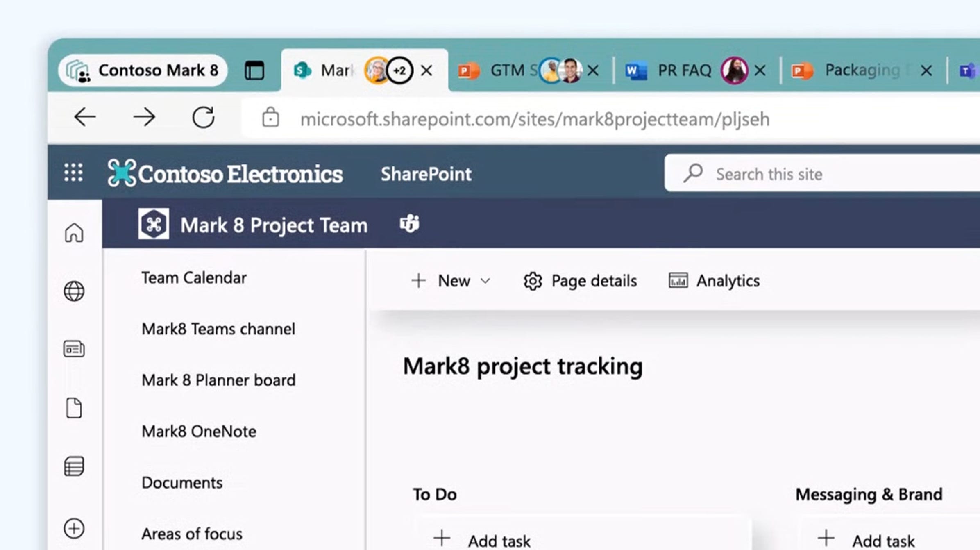Image resolution: width=980 pixels, height=550 pixels.
Task: Click the add new section plus icon
Action: [x=75, y=528]
